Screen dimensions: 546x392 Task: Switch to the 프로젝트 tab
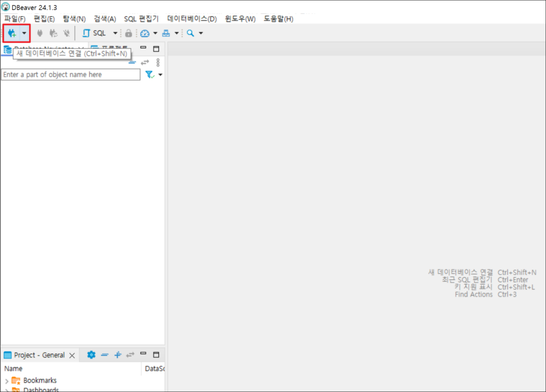[111, 47]
